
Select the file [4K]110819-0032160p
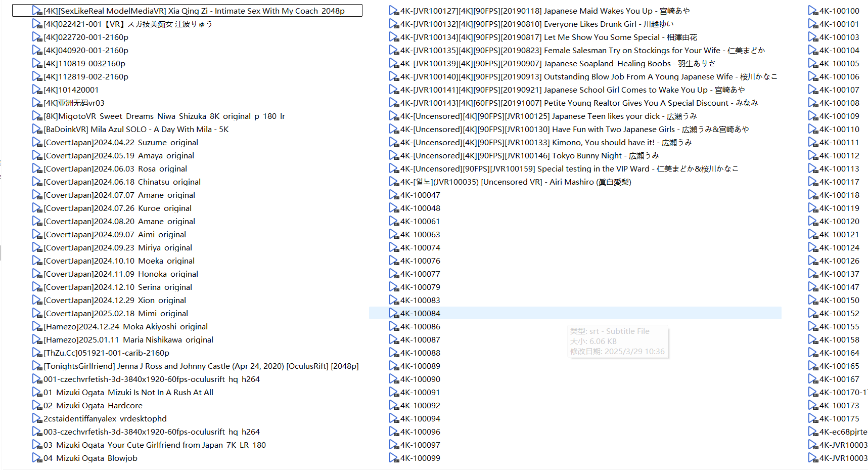click(x=84, y=64)
